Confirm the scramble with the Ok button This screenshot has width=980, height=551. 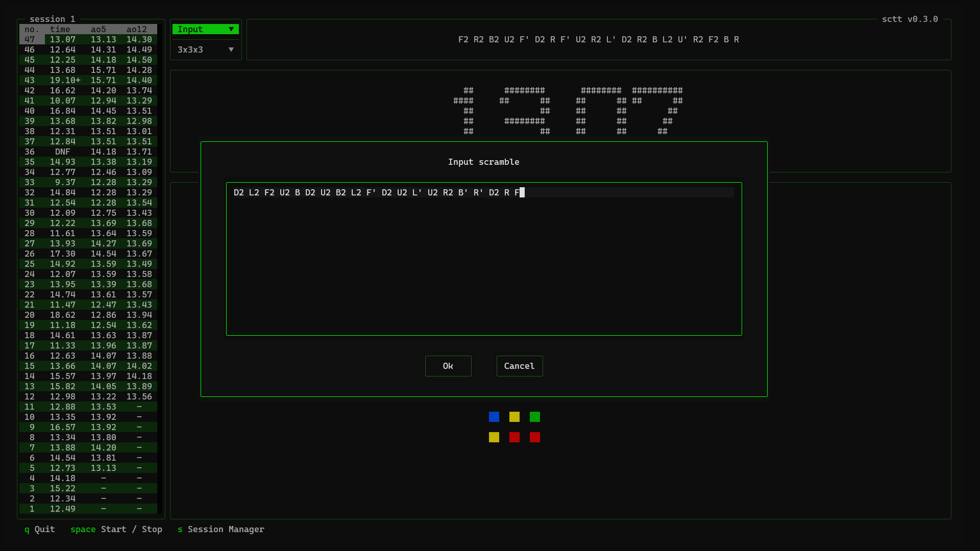[x=448, y=366]
